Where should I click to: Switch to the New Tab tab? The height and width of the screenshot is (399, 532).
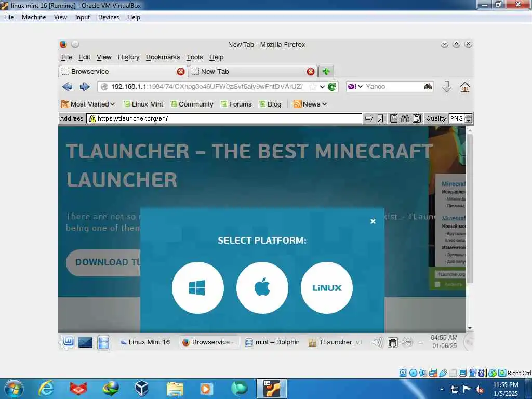pos(252,72)
